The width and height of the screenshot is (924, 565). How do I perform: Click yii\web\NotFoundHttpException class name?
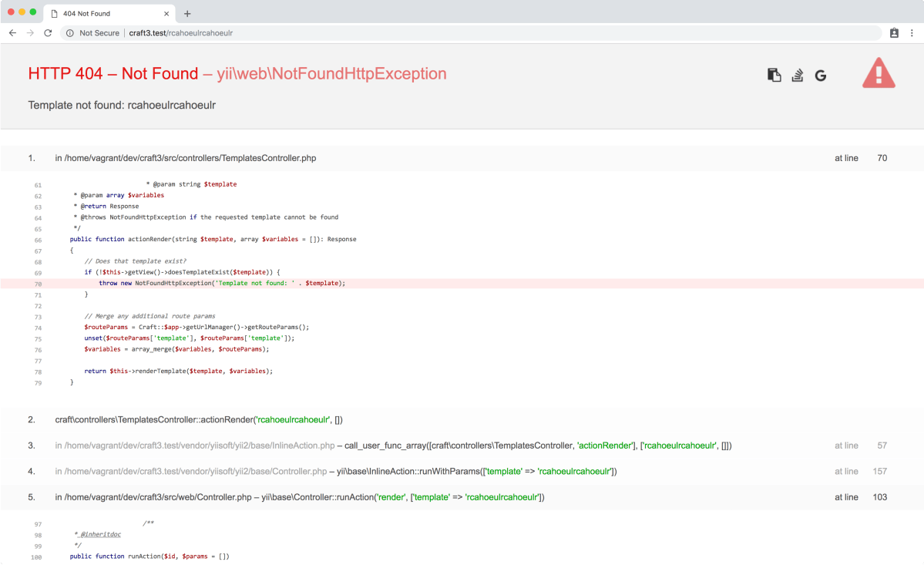click(331, 74)
